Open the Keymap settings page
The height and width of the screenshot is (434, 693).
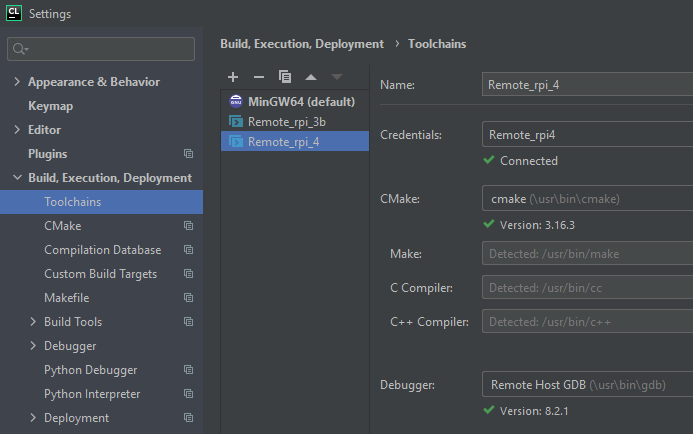click(50, 106)
